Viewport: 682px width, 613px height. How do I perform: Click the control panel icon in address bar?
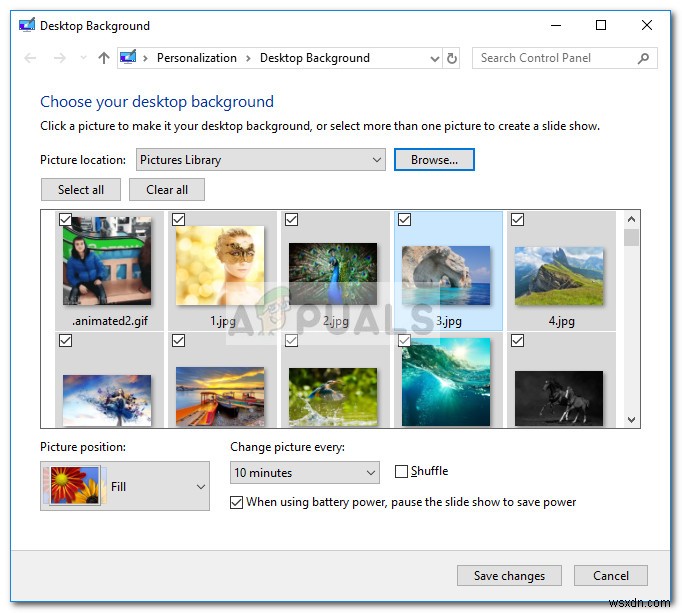click(128, 59)
